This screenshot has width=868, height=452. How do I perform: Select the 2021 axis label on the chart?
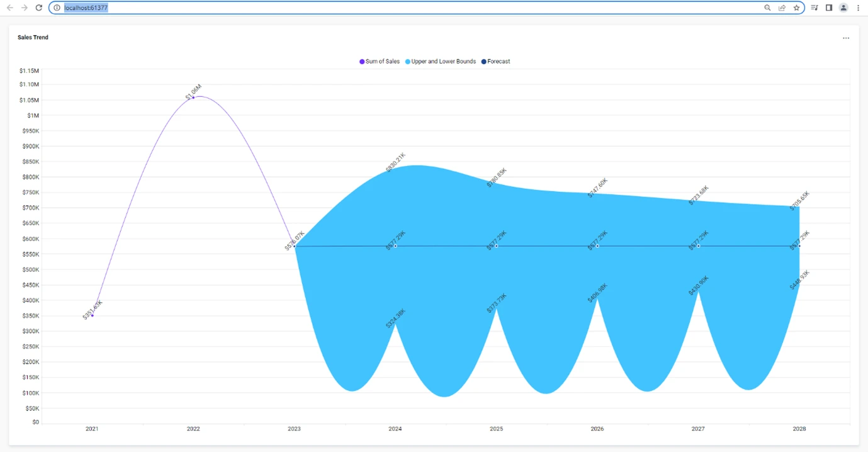[x=92, y=429]
